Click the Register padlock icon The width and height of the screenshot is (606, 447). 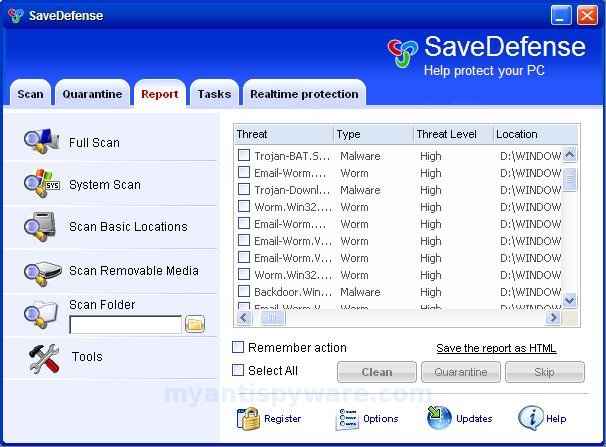(x=248, y=419)
